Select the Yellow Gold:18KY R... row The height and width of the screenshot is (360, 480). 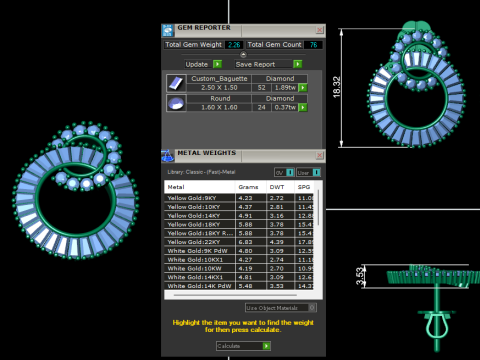[x=239, y=233]
